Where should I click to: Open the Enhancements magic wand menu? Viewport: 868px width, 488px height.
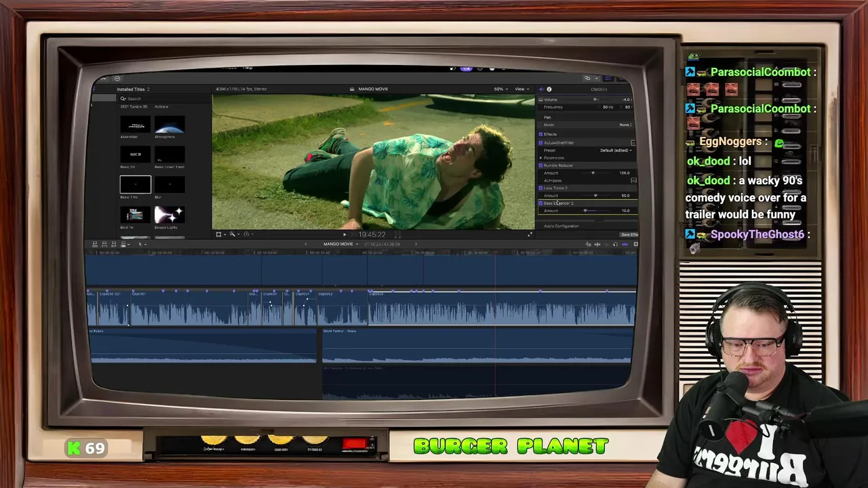(233, 235)
